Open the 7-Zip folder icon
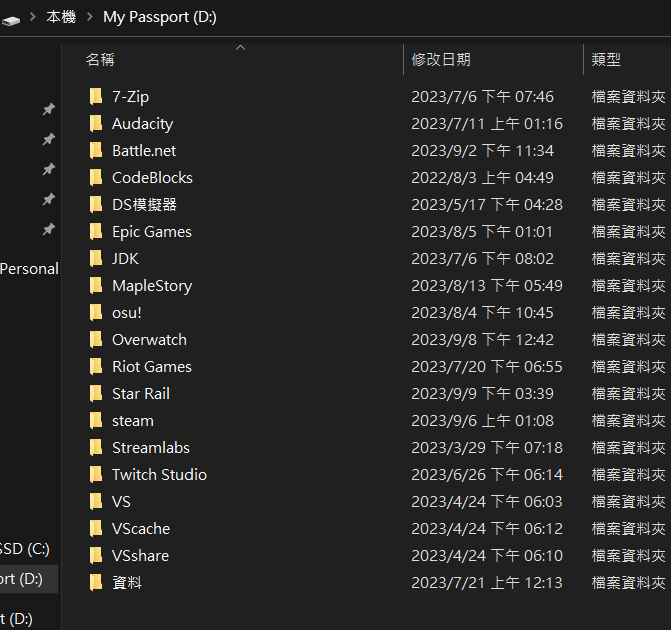This screenshot has width=671, height=630. (96, 96)
